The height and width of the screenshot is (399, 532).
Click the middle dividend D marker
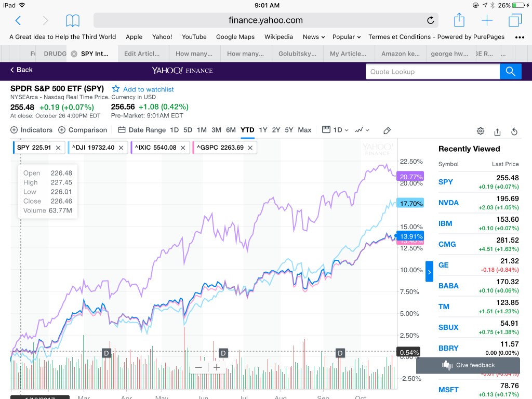tap(223, 353)
